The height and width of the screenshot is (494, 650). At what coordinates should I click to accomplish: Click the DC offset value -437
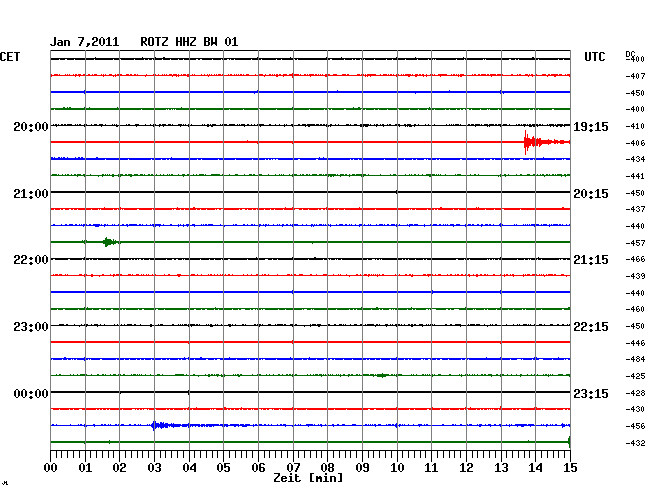coord(635,209)
